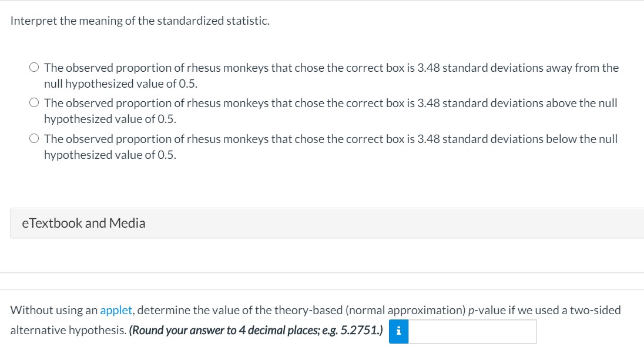644x363 pixels.
Task: Click the blue info icon beside answer field
Action: [399, 331]
